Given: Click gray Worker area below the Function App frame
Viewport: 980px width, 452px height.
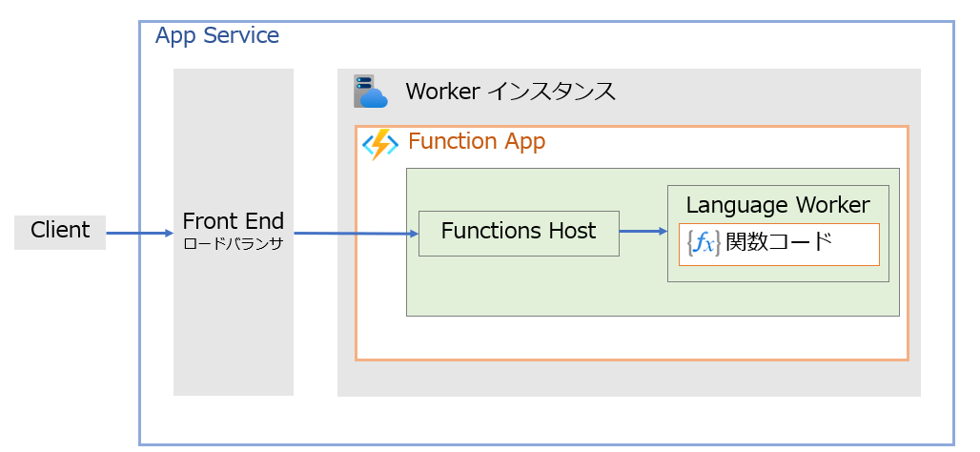Looking at the screenshot, I should [629, 378].
